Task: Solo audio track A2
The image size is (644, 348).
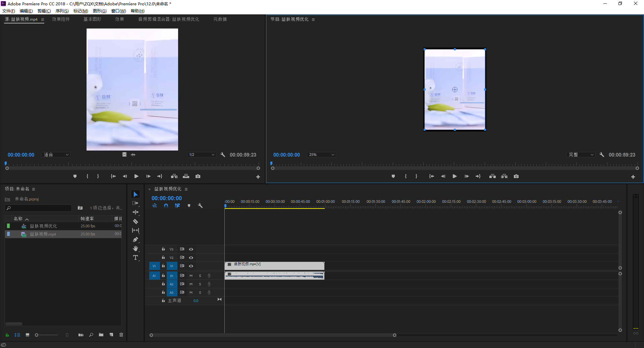Action: [x=200, y=284]
